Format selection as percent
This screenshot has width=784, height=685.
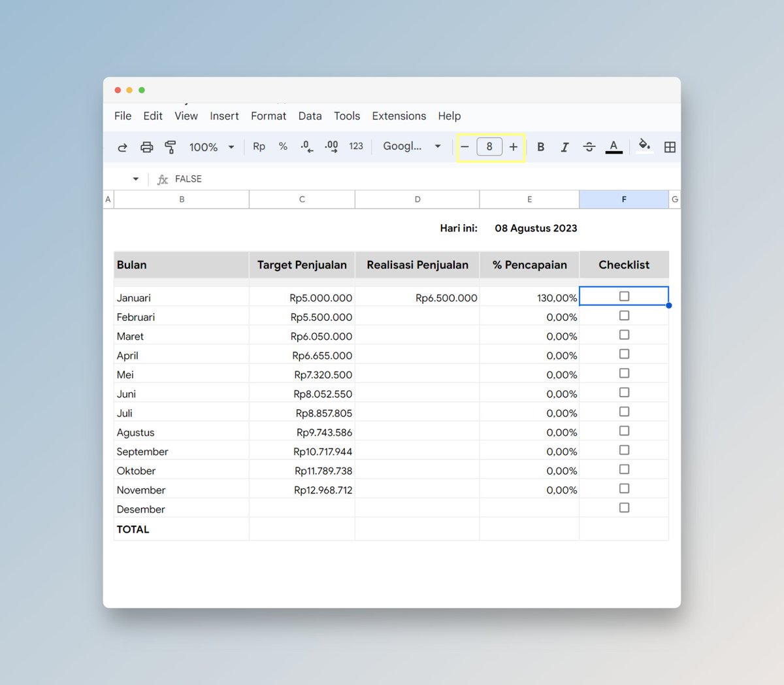coord(283,146)
